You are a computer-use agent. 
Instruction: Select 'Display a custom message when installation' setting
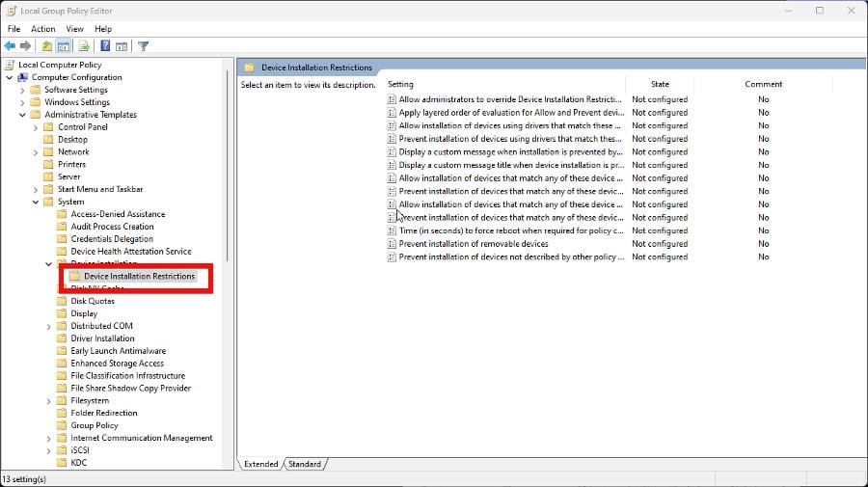point(510,152)
